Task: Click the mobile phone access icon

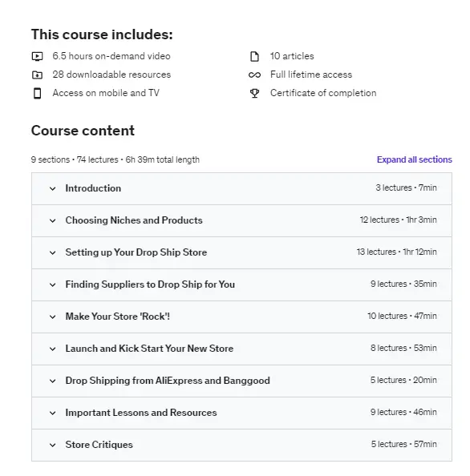Action: [38, 93]
